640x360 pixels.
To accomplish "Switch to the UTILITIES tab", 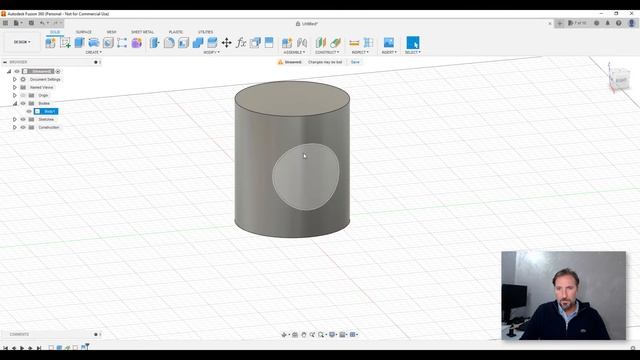I will (205, 32).
